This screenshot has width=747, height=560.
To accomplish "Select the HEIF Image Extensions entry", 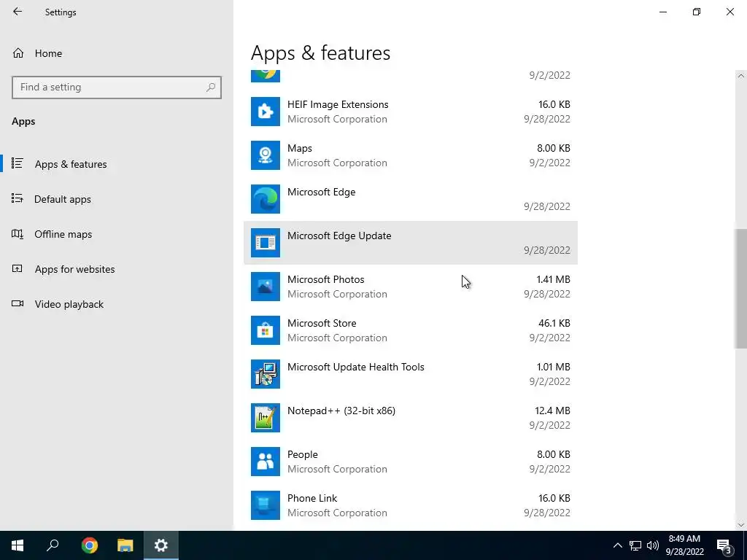I will pyautogui.click(x=411, y=112).
